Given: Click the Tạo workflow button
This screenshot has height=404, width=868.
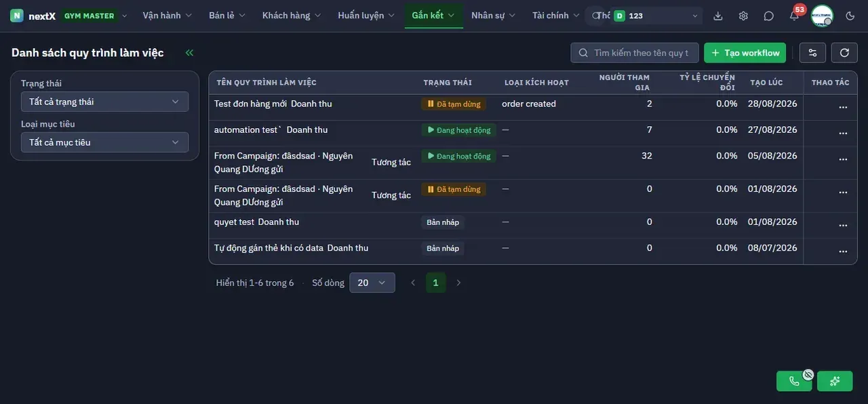Looking at the screenshot, I should coord(745,53).
